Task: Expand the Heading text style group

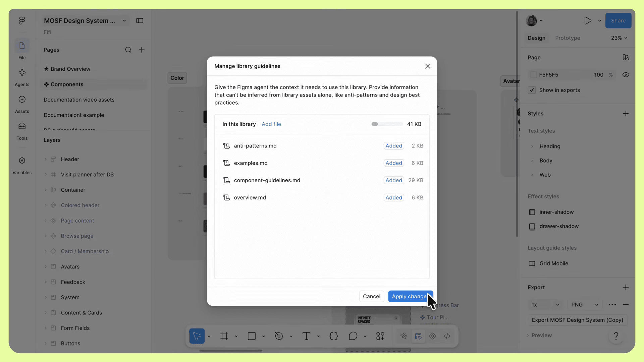Action: click(x=532, y=146)
